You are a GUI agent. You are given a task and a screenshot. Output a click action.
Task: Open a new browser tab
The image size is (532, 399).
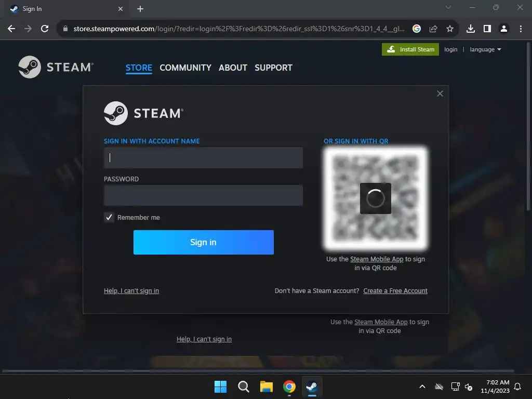pyautogui.click(x=140, y=9)
